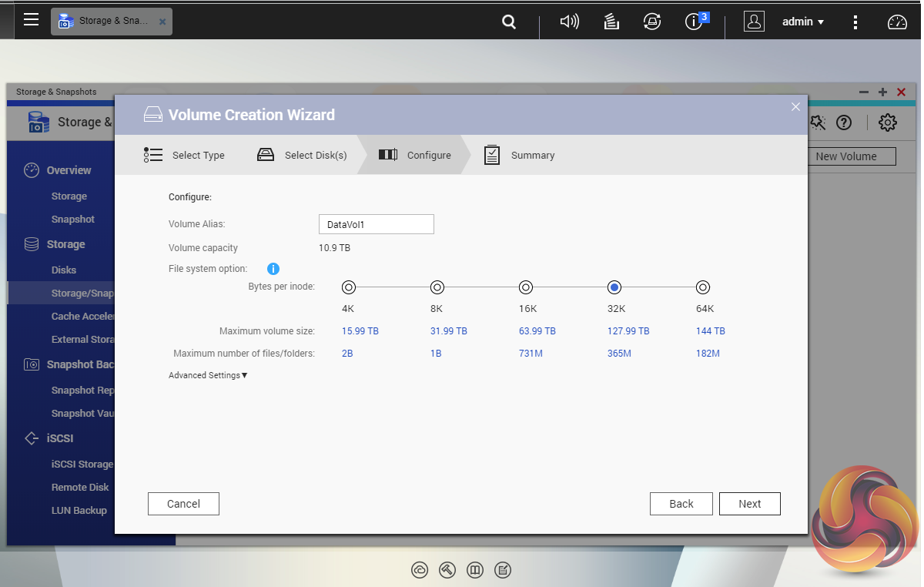Screen dimensions: 924x587
Task: Open the three-dot more options menu
Action: tap(855, 22)
